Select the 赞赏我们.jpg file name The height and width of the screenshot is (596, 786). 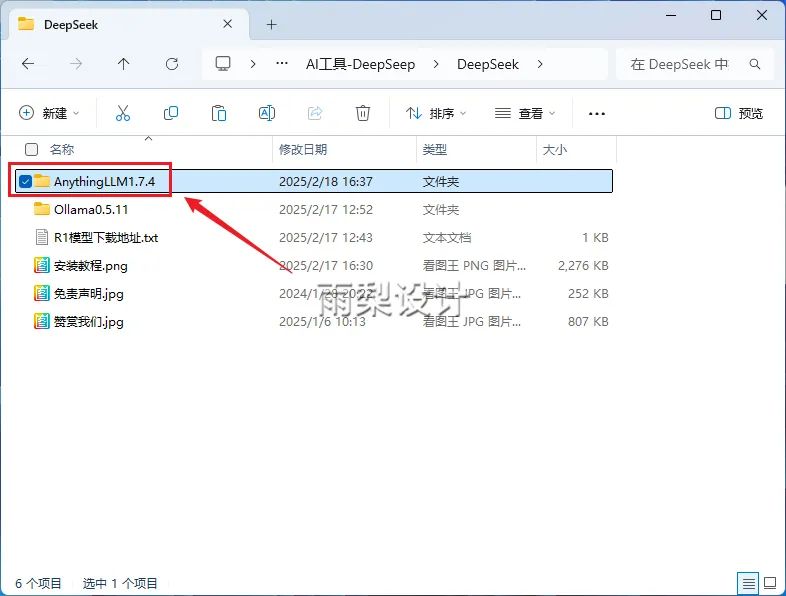point(88,322)
